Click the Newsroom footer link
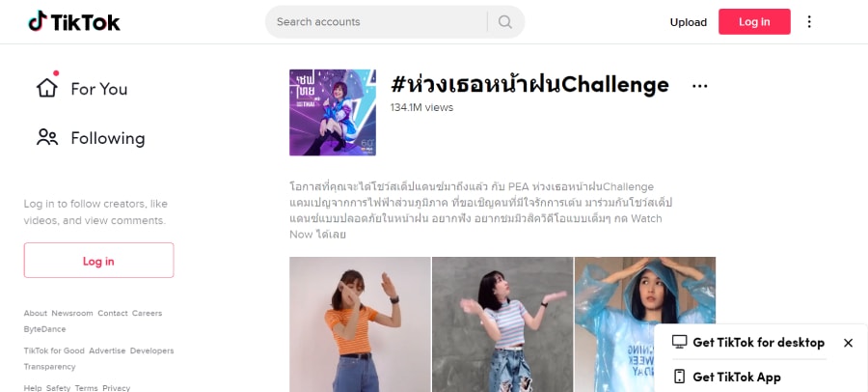This screenshot has width=868, height=392. tap(72, 313)
